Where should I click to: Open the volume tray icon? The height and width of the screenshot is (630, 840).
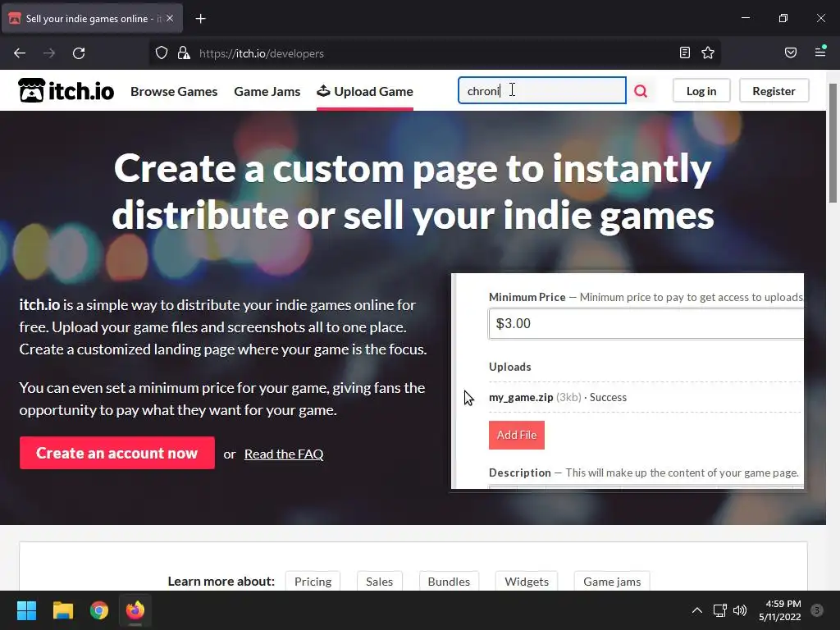click(x=740, y=610)
